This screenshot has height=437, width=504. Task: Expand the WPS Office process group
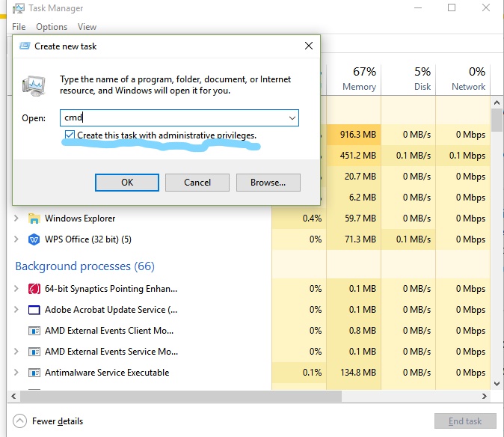tap(16, 239)
